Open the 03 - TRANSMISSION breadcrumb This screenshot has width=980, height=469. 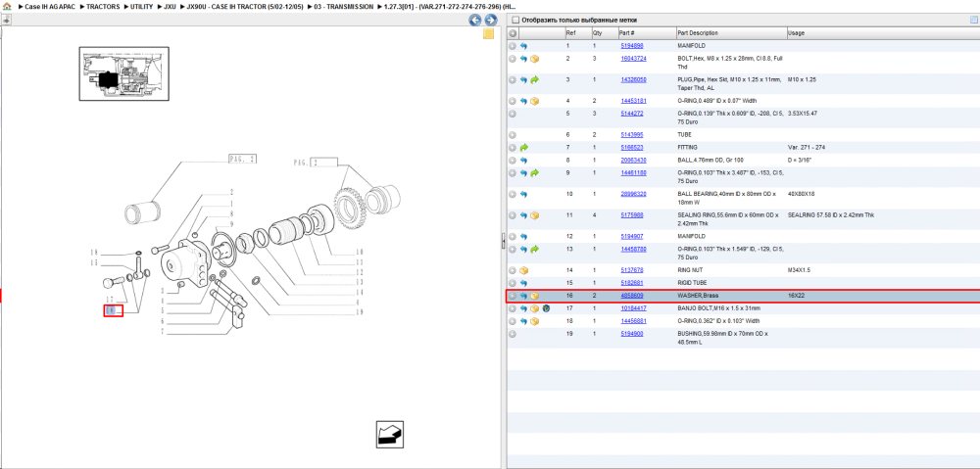pyautogui.click(x=344, y=6)
